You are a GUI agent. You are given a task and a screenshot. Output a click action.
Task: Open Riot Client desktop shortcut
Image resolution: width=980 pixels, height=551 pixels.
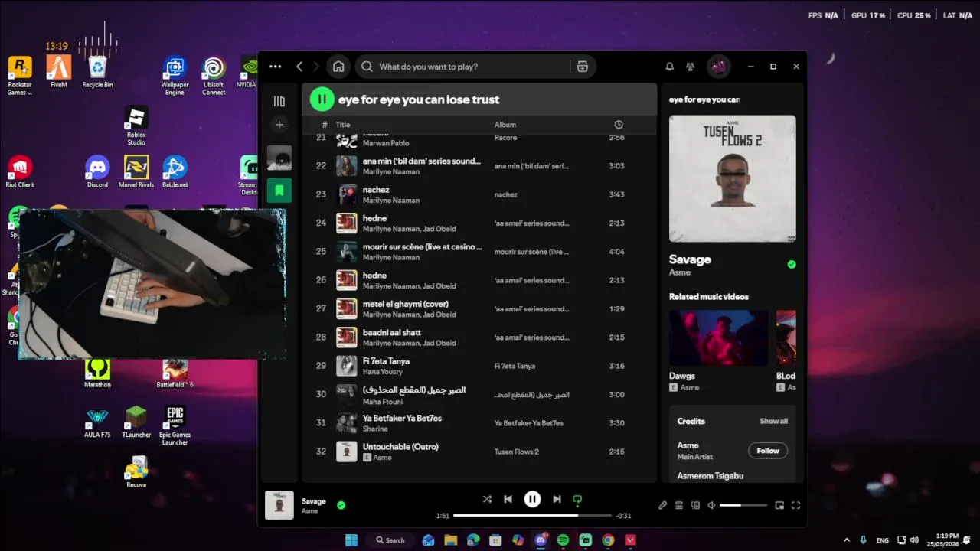click(20, 171)
